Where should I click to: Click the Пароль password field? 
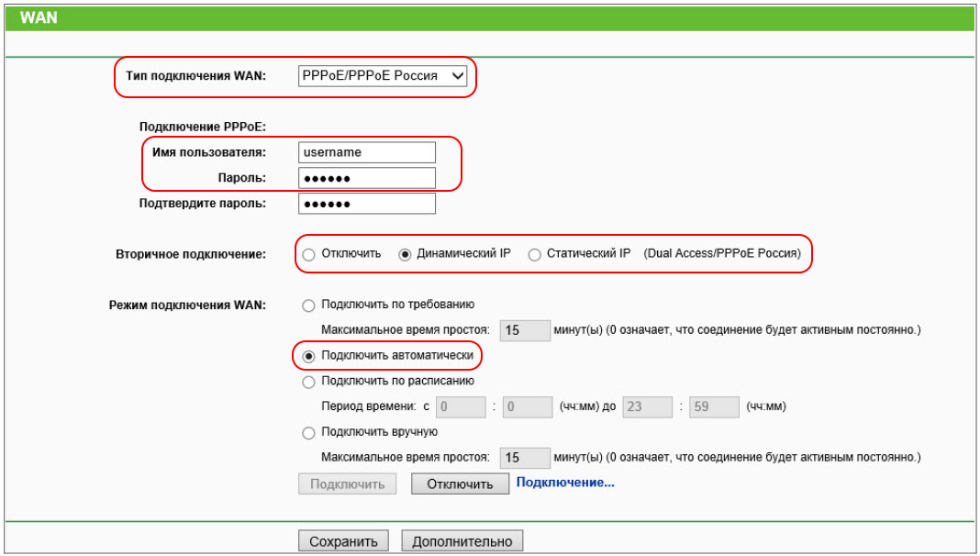(367, 178)
